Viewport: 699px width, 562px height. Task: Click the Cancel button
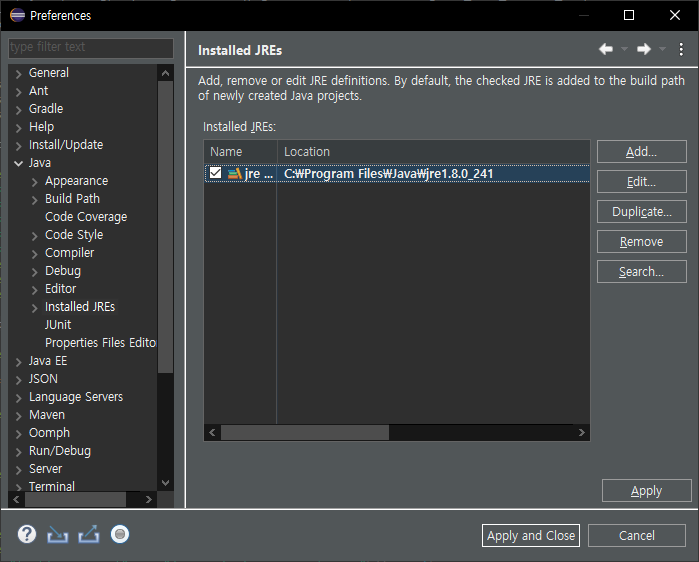pyautogui.click(x=637, y=535)
